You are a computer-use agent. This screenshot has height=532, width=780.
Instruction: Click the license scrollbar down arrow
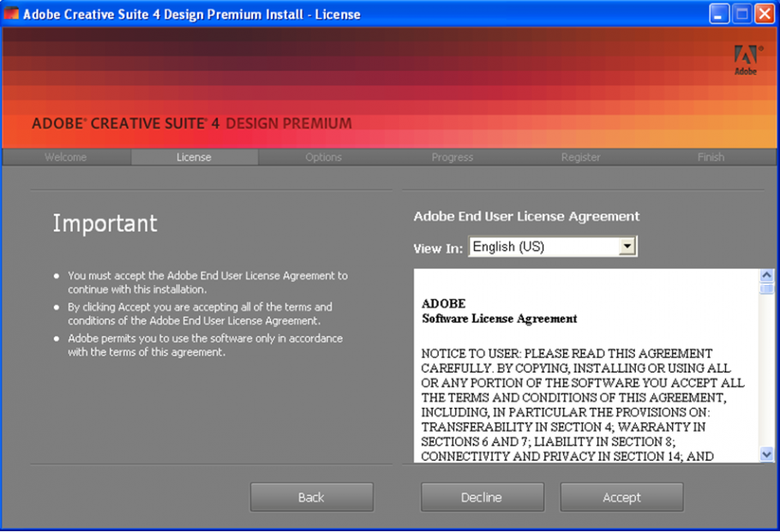click(766, 454)
